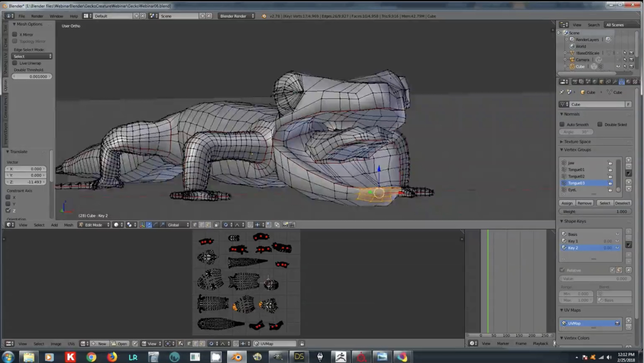Click the timeline editor type icon

pyautogui.click(x=473, y=343)
